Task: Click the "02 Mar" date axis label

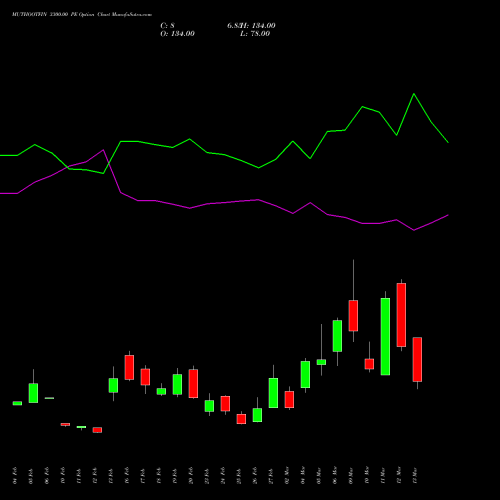Action: pos(287,475)
